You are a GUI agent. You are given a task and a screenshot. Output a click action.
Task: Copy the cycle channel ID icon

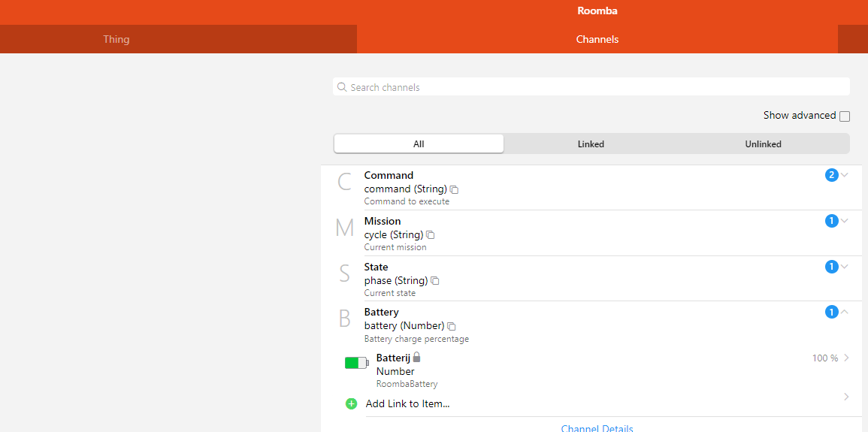pos(431,235)
